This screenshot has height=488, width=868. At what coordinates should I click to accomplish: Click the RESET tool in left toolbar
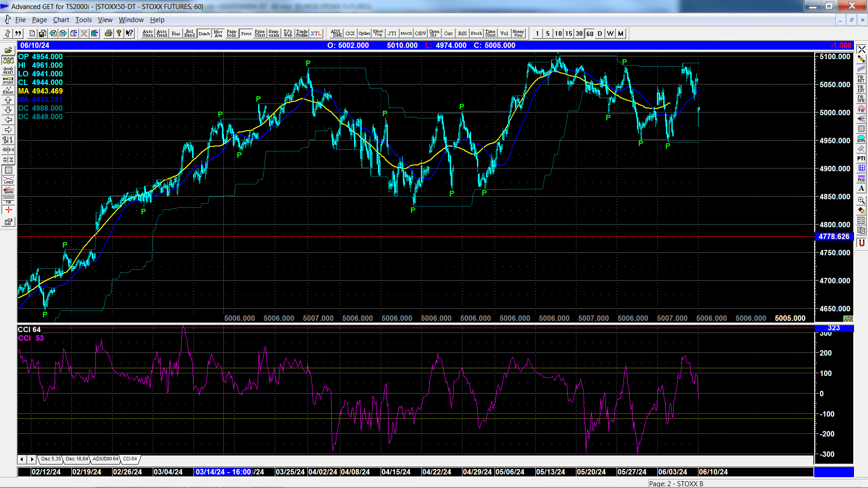click(8, 70)
